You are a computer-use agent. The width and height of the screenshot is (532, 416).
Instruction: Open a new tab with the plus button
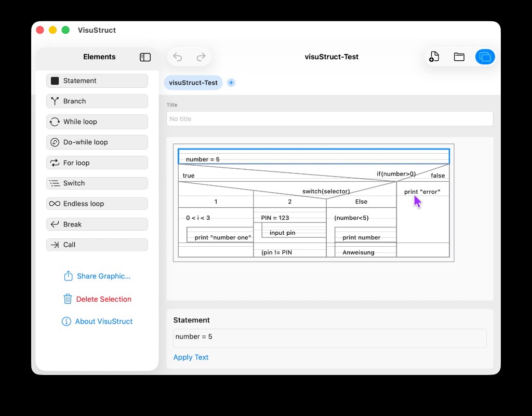[231, 83]
